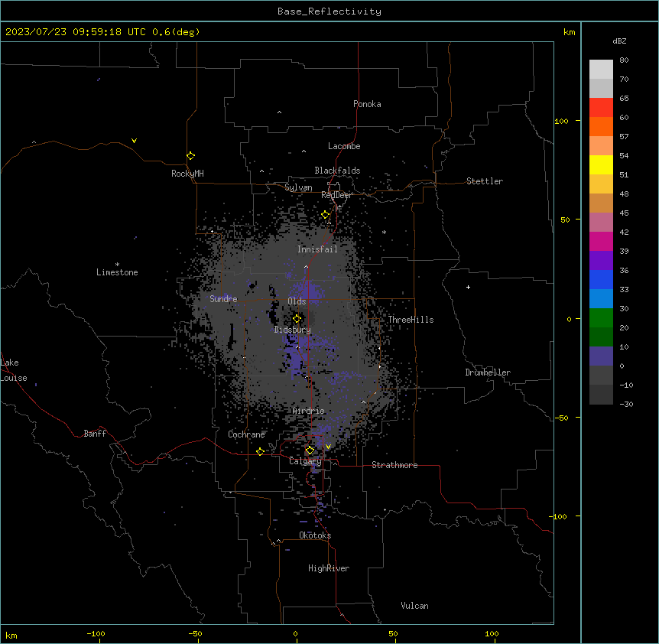
Task: Pick the dark green 10-20 dBZ swatch
Action: [601, 337]
